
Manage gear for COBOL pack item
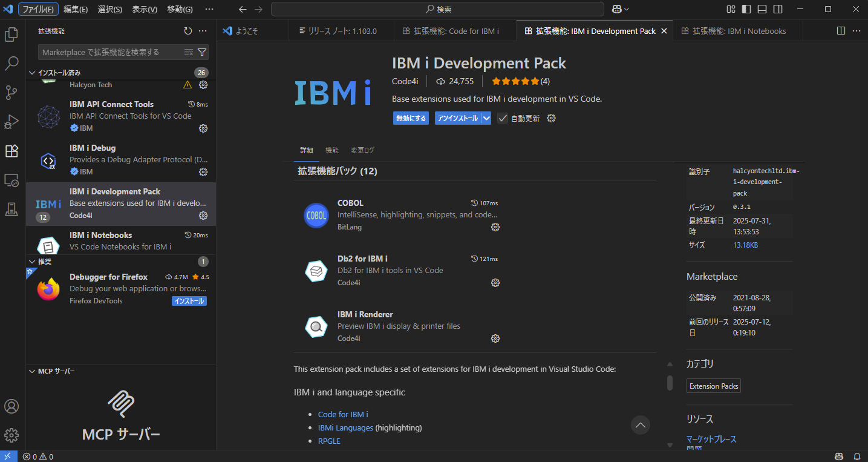tap(495, 227)
